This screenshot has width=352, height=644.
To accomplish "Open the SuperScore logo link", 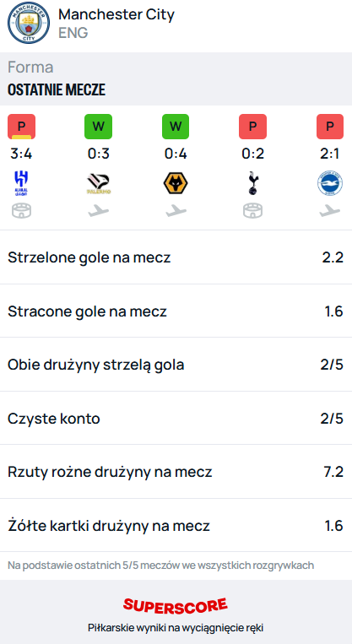I will click(176, 606).
